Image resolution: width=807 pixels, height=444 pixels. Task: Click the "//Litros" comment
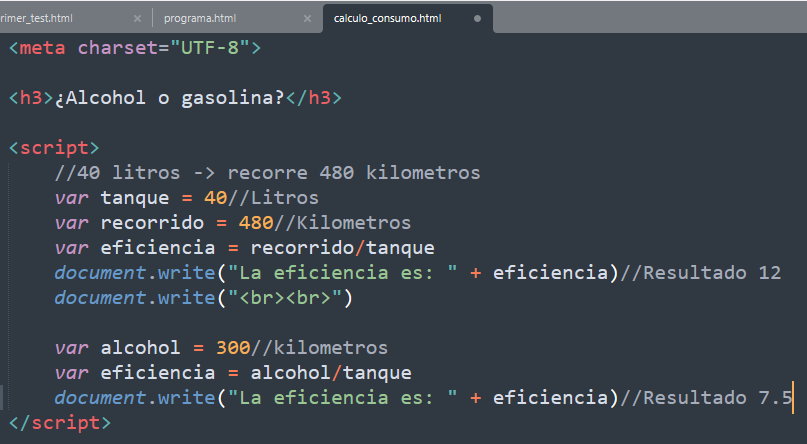[x=273, y=198]
